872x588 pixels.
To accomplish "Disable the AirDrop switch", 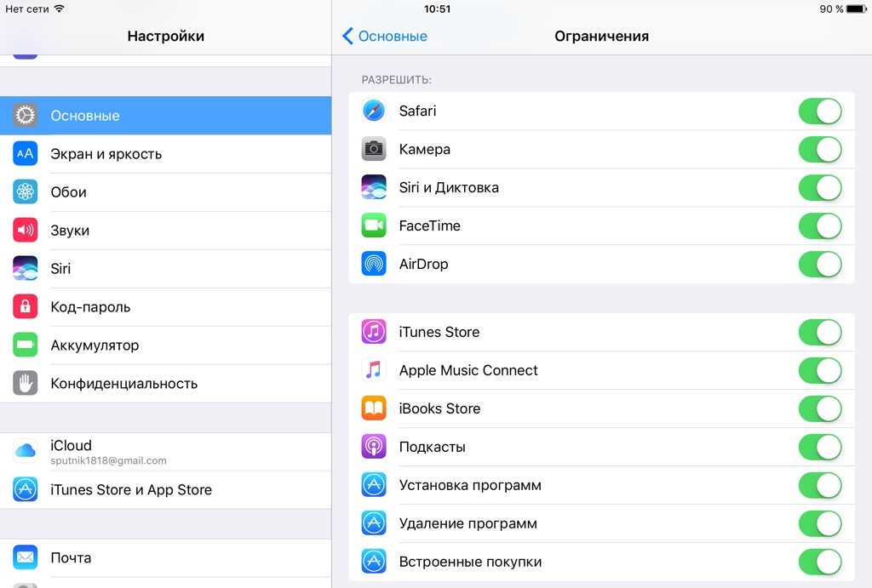I will click(820, 265).
